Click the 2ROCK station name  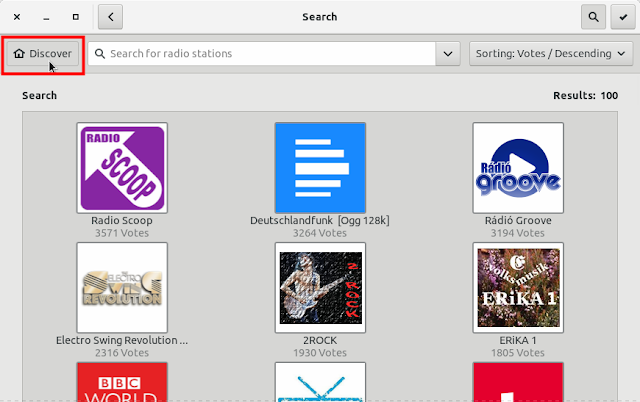pyautogui.click(x=320, y=340)
